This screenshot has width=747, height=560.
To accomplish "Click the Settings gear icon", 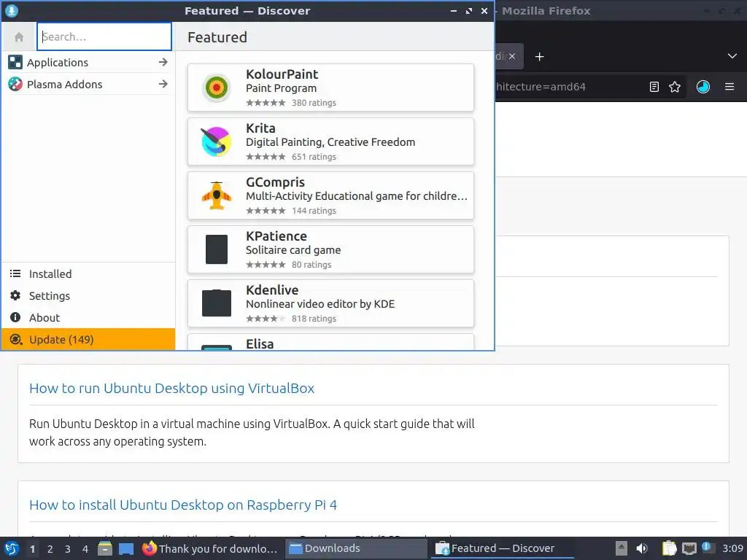I will click(x=15, y=296).
